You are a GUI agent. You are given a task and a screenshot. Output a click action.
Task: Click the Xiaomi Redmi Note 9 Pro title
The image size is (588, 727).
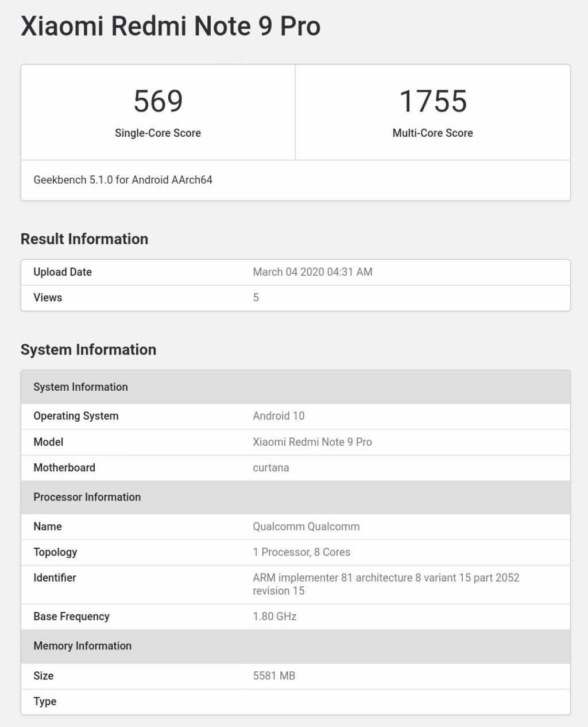tap(171, 26)
